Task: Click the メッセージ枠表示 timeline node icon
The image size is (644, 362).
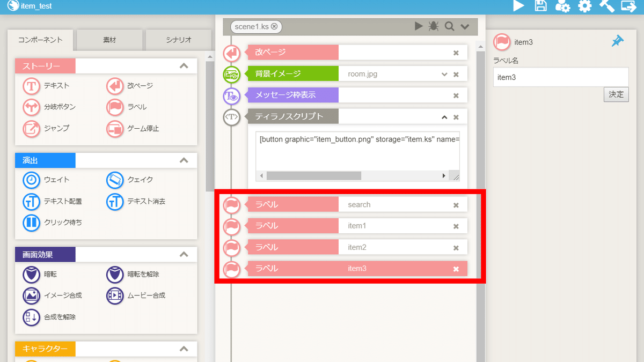Action: point(231,96)
